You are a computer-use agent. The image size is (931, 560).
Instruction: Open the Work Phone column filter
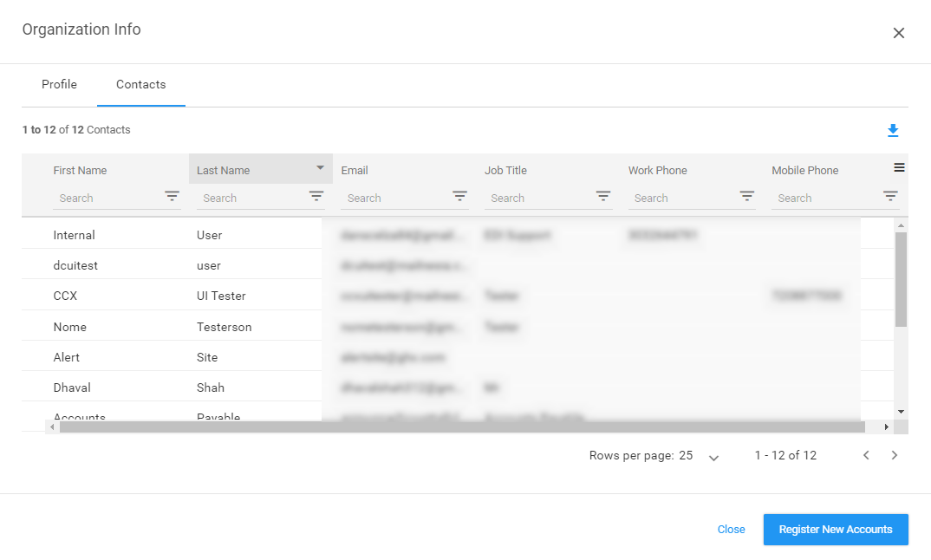click(746, 197)
